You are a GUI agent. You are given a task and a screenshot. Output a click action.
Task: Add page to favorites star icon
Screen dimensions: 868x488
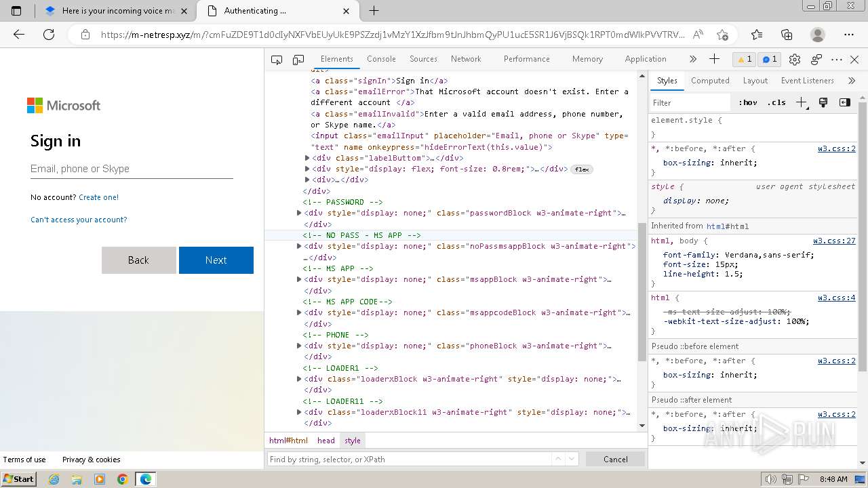tap(722, 35)
